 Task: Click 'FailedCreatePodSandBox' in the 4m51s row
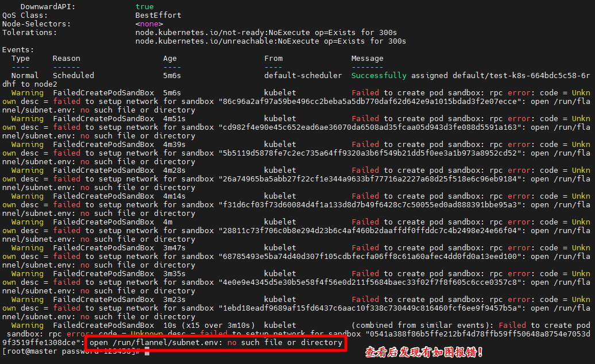103,119
